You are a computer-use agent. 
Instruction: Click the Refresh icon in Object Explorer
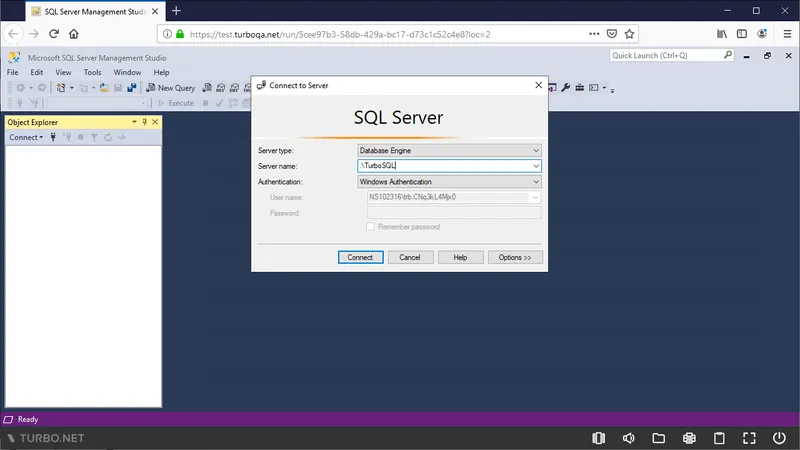click(108, 137)
